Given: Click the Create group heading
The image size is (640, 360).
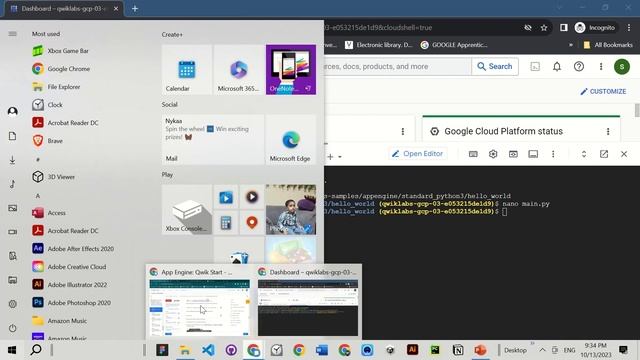Looking at the screenshot, I should click(172, 35).
